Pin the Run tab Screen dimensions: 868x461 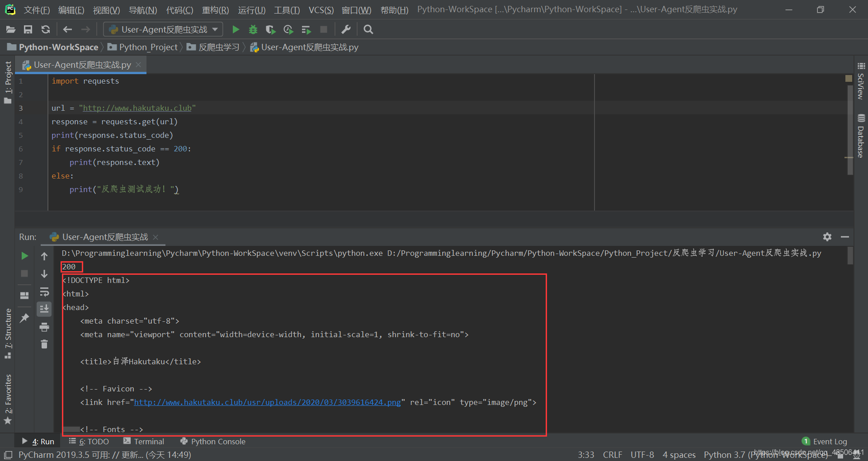(24, 318)
